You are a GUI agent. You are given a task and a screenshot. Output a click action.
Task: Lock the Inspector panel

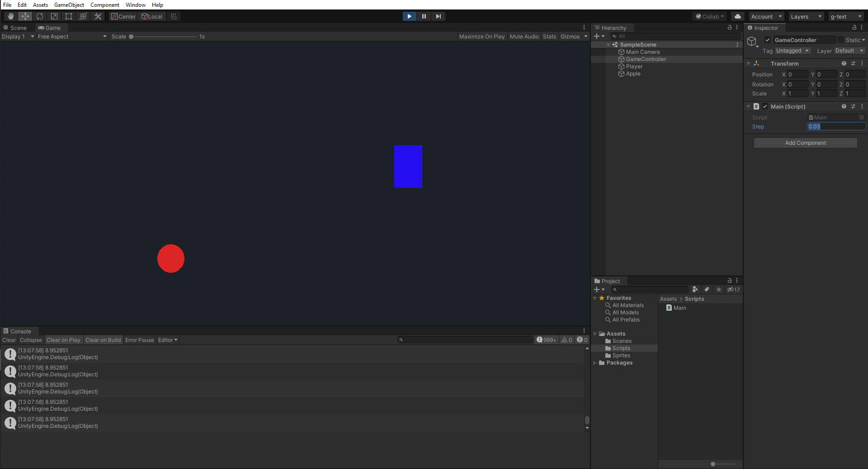(854, 28)
